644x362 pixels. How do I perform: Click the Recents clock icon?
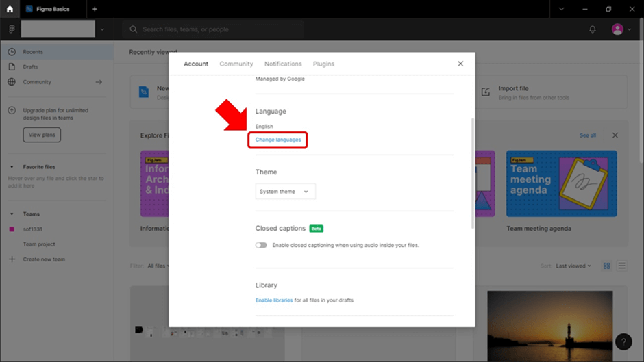[x=12, y=52]
